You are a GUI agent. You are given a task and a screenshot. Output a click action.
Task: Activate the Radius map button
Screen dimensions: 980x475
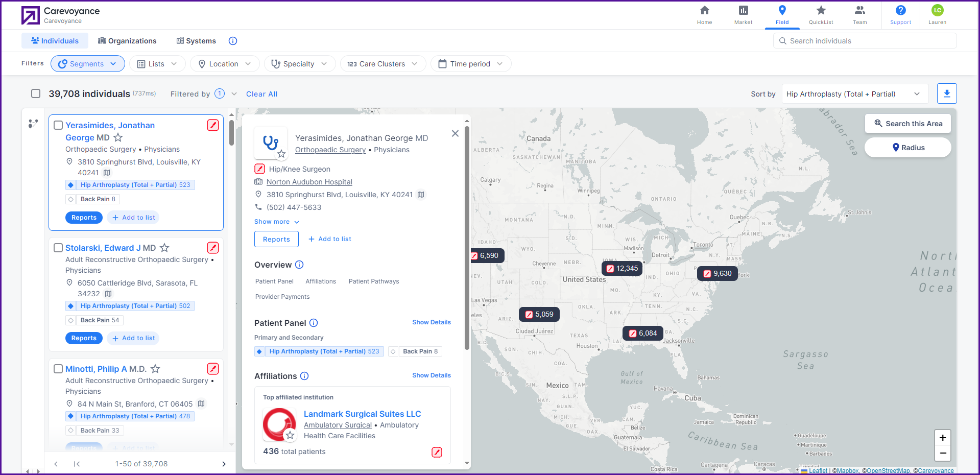(908, 148)
